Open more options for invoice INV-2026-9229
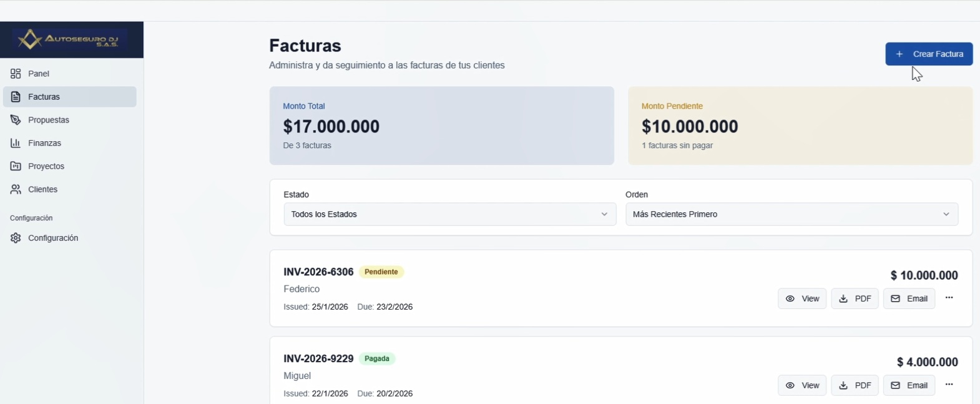The image size is (980, 404). [949, 385]
